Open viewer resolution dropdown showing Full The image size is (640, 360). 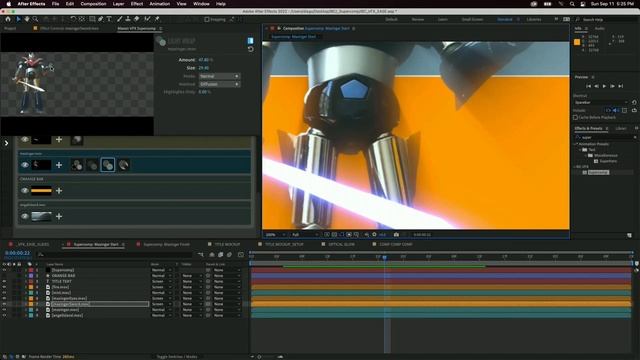[x=304, y=235]
